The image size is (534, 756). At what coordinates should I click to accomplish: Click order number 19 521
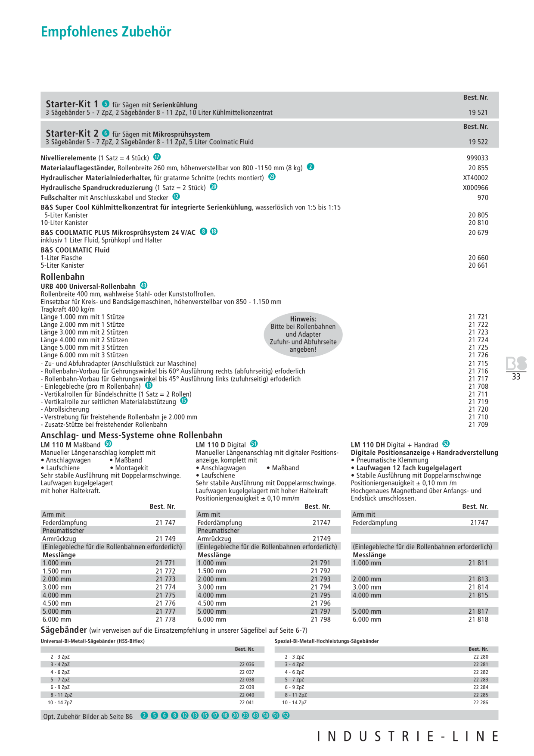point(478,112)
